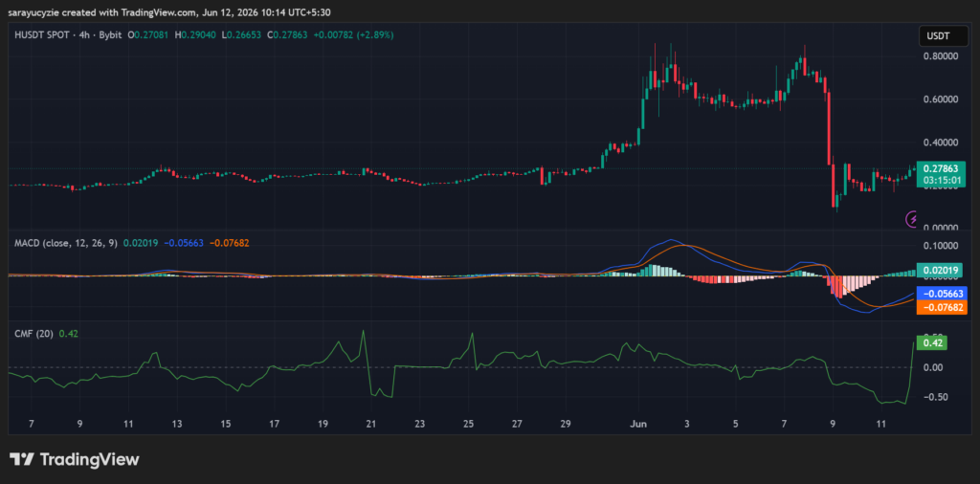
Task: Click date 15 on the time axis
Action: [225, 424]
